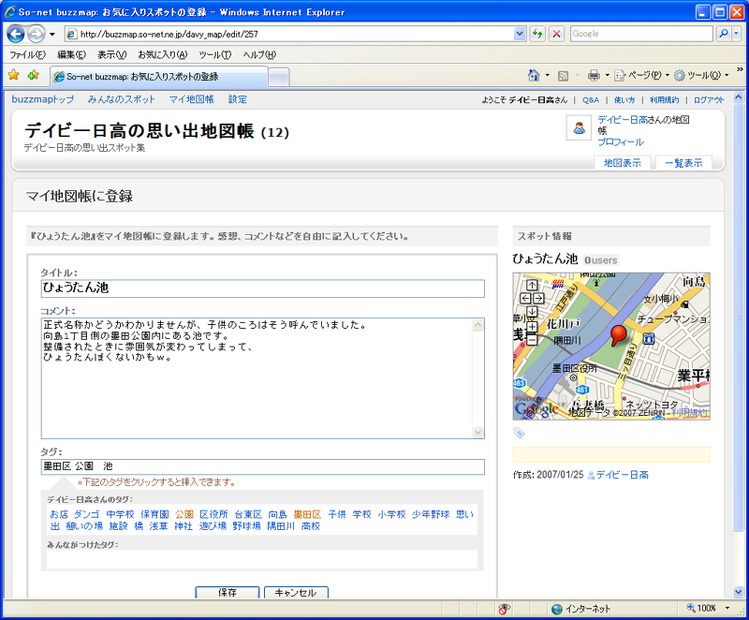The height and width of the screenshot is (620, 749).
Task: Open the 編集(E) menu
Action: tap(71, 55)
